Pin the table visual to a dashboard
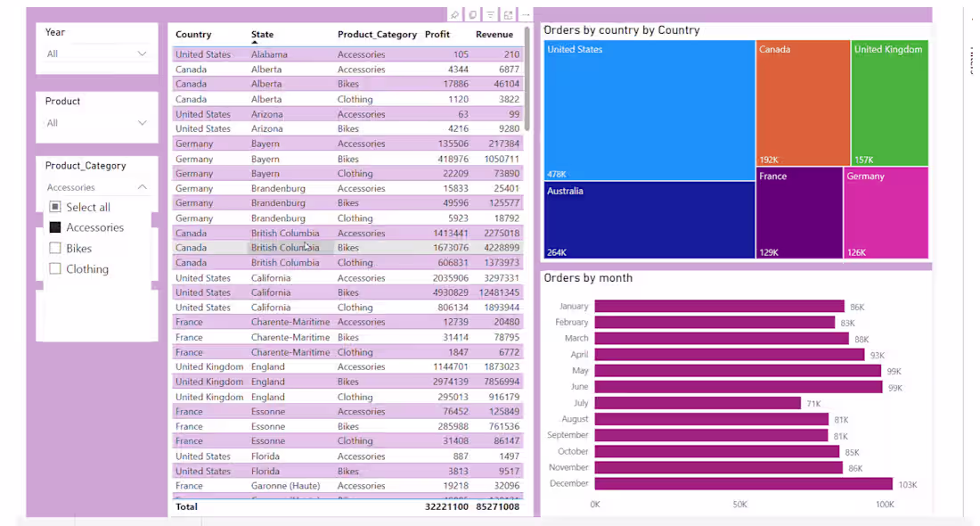 pos(454,14)
